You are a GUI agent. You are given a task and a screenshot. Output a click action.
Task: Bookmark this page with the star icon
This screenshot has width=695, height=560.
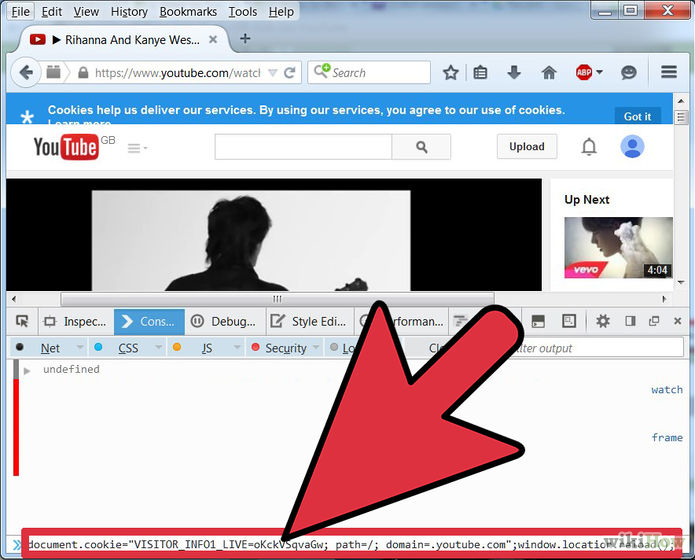pos(450,72)
